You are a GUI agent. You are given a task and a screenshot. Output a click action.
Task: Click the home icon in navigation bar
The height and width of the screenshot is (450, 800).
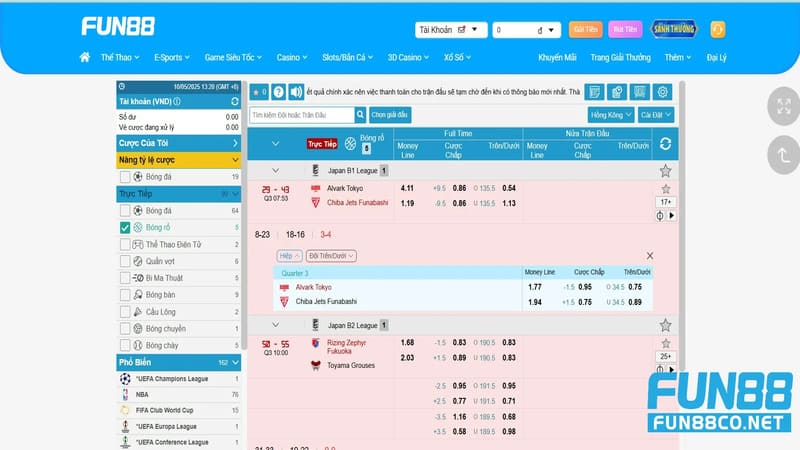pyautogui.click(x=85, y=58)
